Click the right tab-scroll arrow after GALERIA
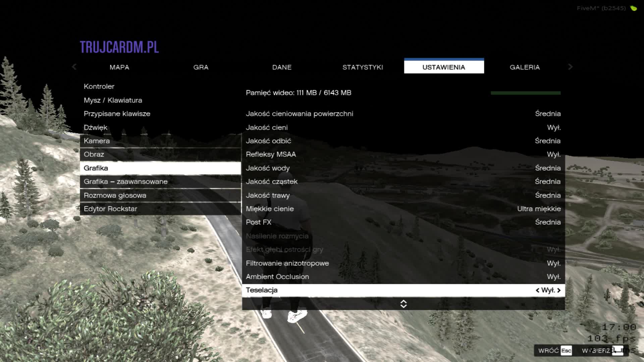Image resolution: width=644 pixels, height=362 pixels. pyautogui.click(x=570, y=67)
